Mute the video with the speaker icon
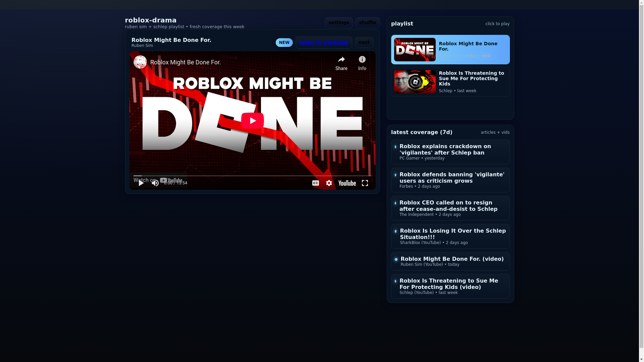 (155, 183)
